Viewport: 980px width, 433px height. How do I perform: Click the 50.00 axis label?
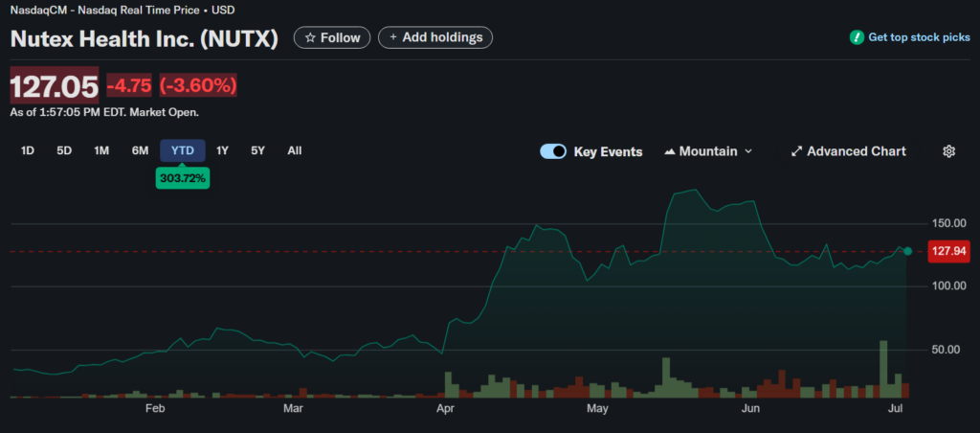pos(948,349)
